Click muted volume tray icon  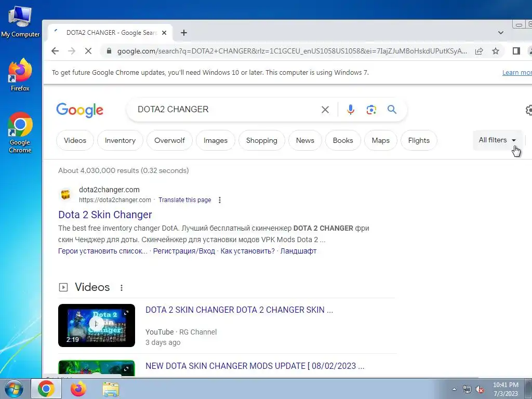(x=480, y=389)
